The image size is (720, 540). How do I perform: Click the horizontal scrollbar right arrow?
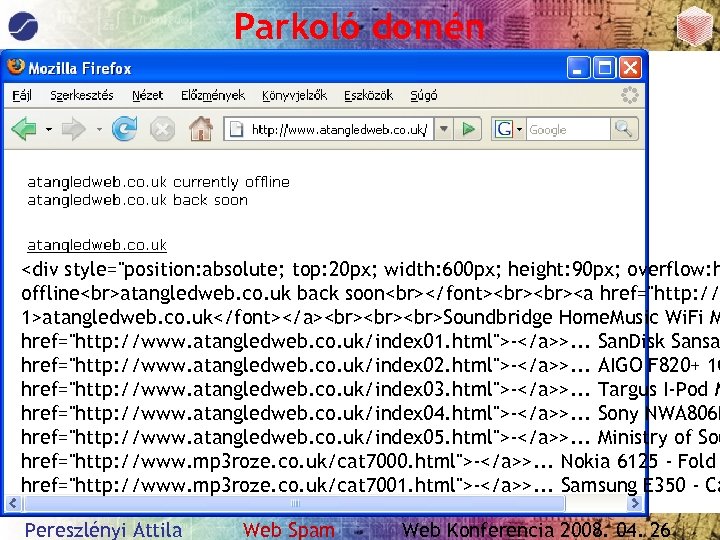[x=635, y=503]
